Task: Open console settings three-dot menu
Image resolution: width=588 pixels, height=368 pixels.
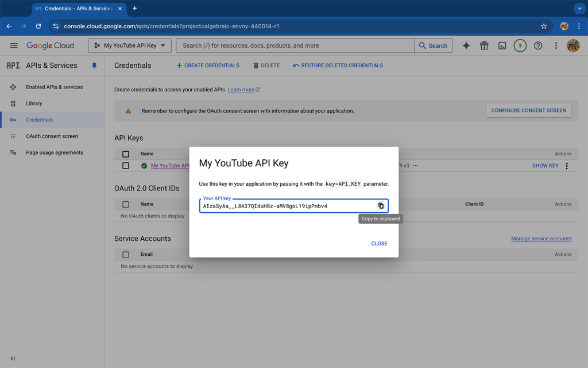Action: tap(556, 45)
